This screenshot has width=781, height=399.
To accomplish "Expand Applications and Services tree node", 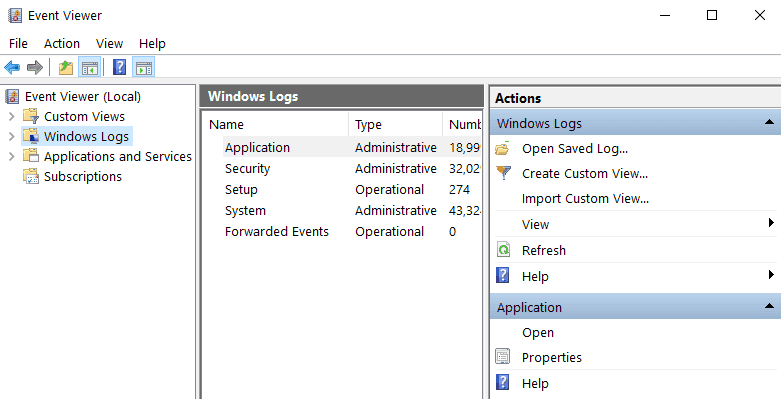I will tap(12, 156).
